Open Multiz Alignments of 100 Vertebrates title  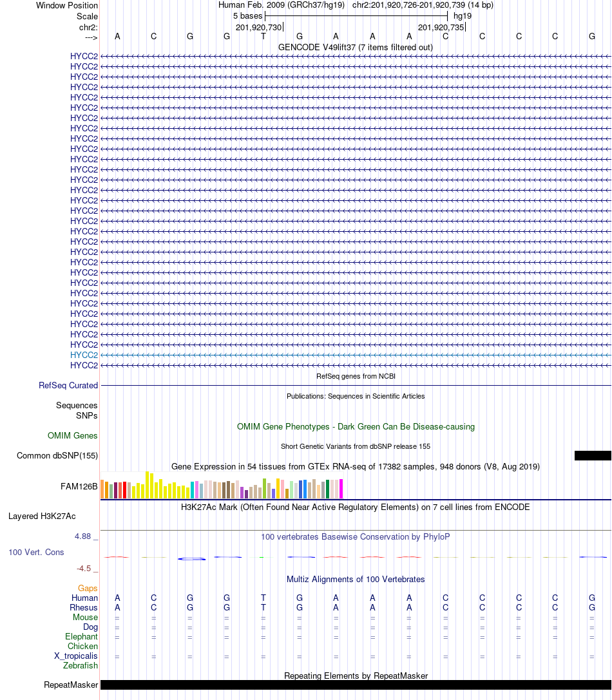pos(356,579)
